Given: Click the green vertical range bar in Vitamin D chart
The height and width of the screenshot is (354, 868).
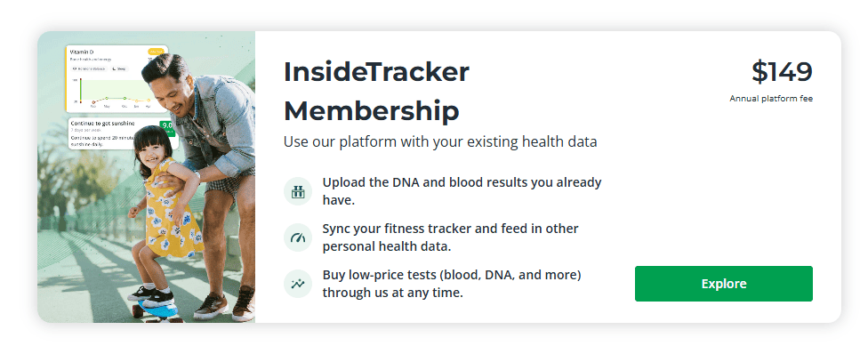Looking at the screenshot, I should [81, 91].
